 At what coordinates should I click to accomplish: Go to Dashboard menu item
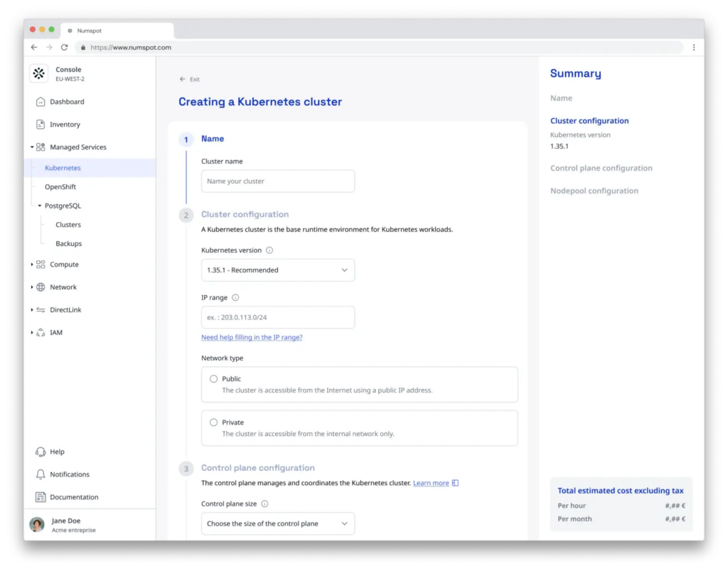[67, 102]
